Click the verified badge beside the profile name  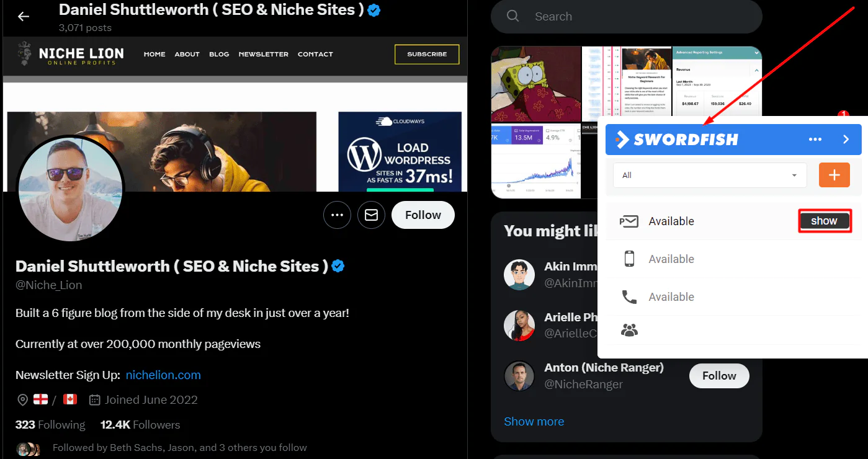point(338,266)
